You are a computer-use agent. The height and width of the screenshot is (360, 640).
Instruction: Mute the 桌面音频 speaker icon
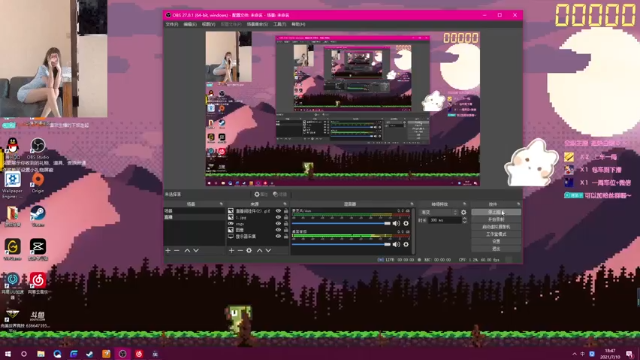[x=396, y=244]
